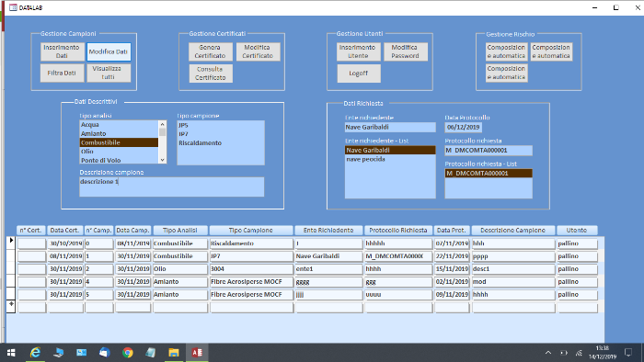Select Olio in Tipo analisi list
Viewport: 644px width, 362px height.
[119, 152]
